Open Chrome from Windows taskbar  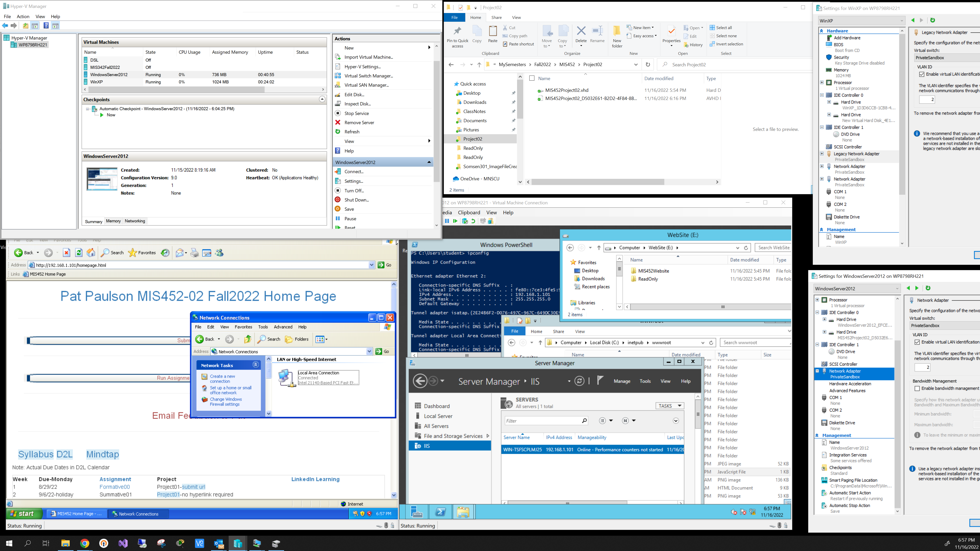pos(85,543)
